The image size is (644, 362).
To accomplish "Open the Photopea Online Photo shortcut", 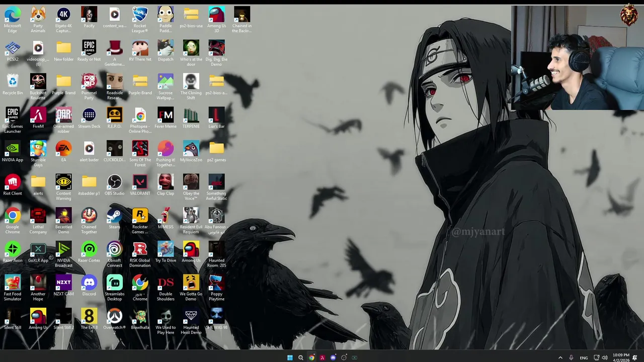I will point(140,120).
